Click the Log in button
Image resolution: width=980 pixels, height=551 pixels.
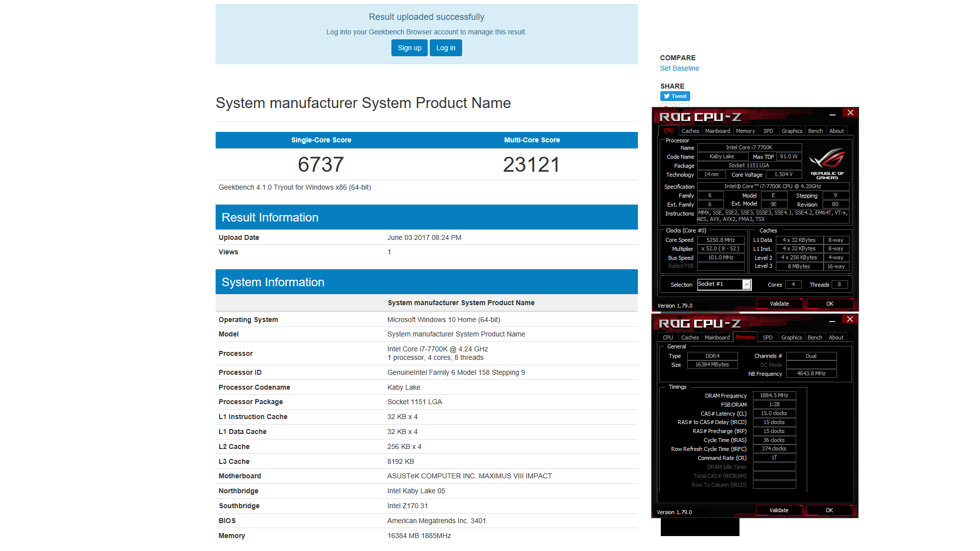[x=446, y=48]
